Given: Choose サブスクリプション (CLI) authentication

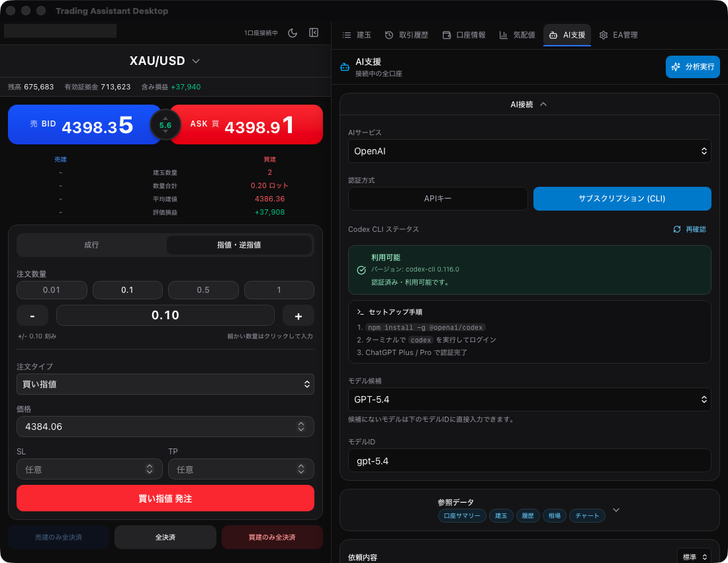Looking at the screenshot, I should (621, 199).
